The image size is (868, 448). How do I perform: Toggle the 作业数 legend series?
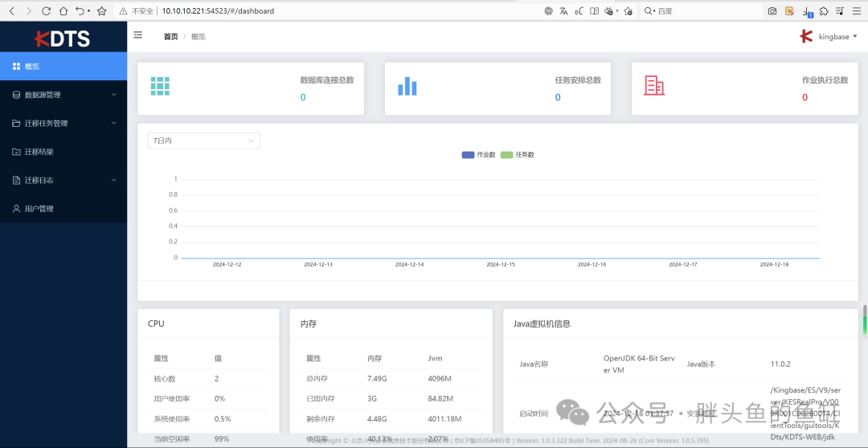point(479,154)
